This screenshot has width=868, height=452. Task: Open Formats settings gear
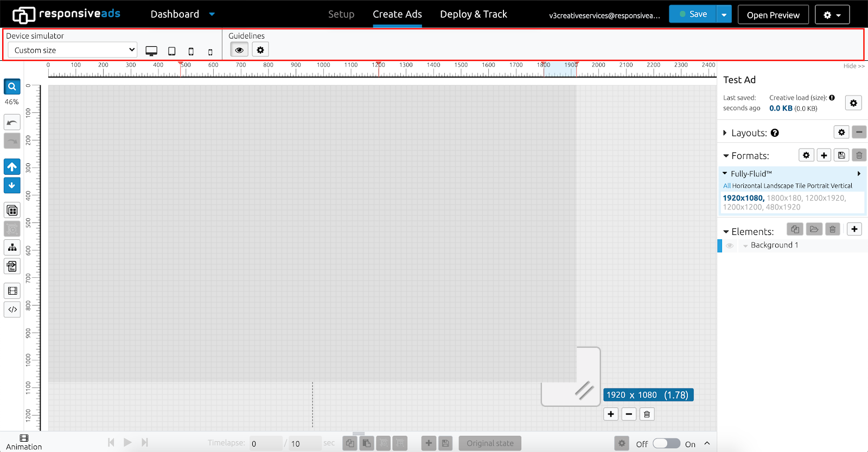806,155
